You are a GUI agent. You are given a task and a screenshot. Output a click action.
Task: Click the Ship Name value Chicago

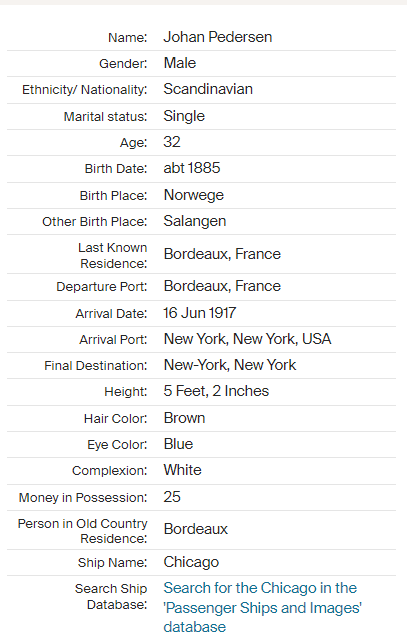pos(191,562)
